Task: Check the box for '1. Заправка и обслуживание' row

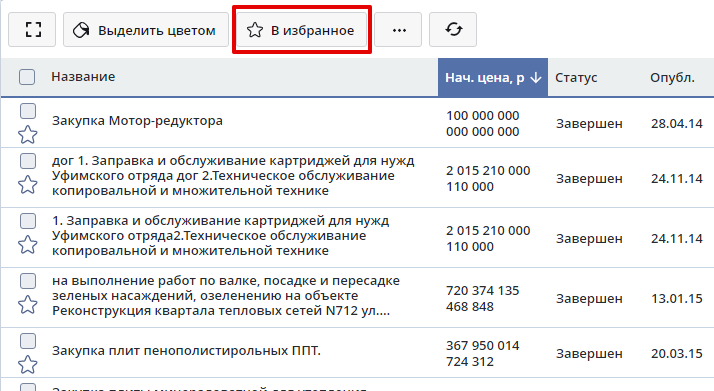Action: pos(28,221)
